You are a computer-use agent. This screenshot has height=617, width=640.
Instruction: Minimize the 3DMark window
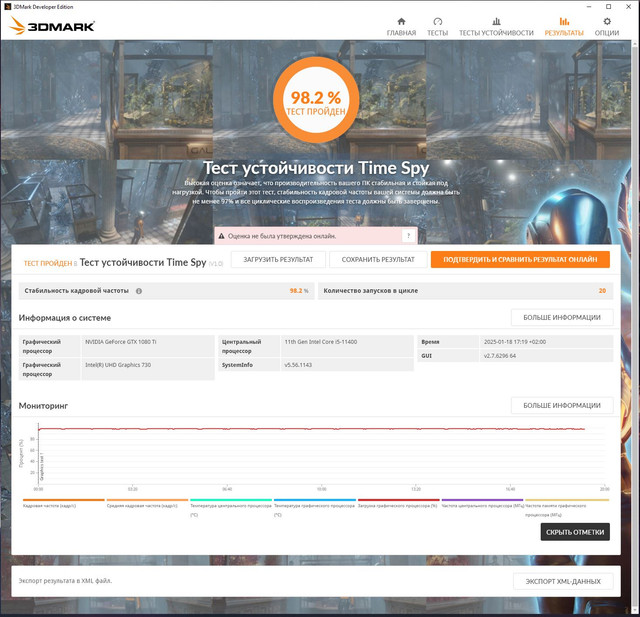589,7
